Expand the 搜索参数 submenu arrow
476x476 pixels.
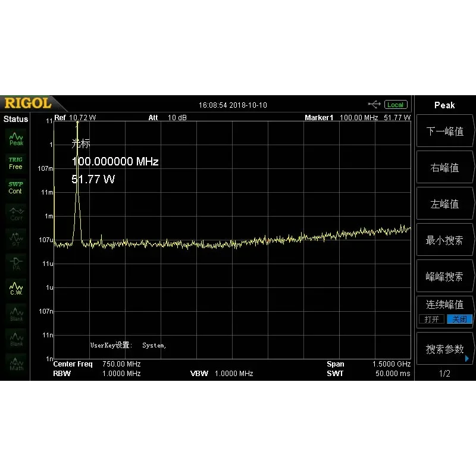[x=467, y=359]
